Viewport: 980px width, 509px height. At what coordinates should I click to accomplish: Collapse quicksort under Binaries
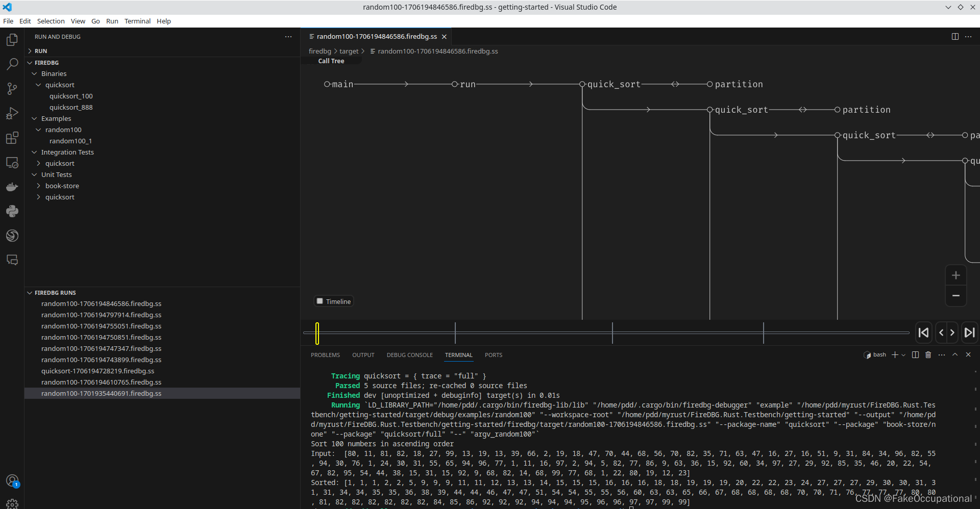tap(38, 85)
